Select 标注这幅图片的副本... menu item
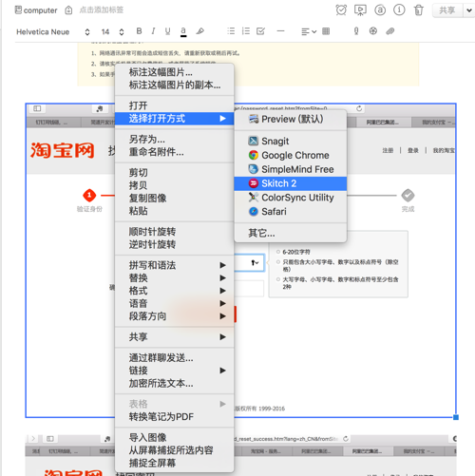 (175, 86)
